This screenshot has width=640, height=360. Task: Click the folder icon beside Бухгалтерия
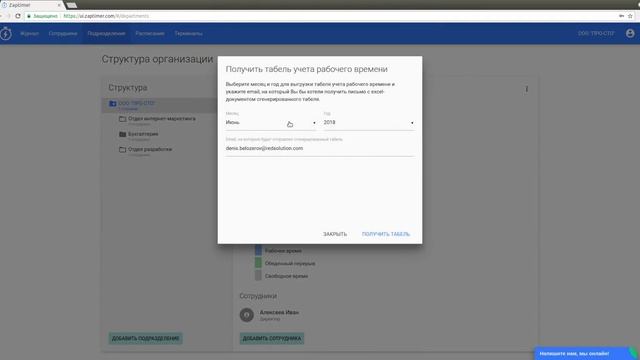(122, 134)
